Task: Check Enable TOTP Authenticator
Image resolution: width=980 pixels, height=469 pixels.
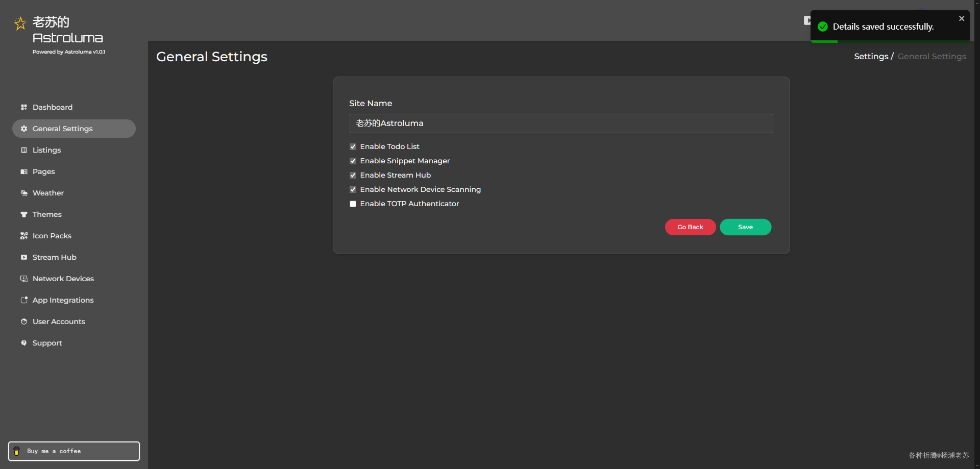Action: click(353, 204)
